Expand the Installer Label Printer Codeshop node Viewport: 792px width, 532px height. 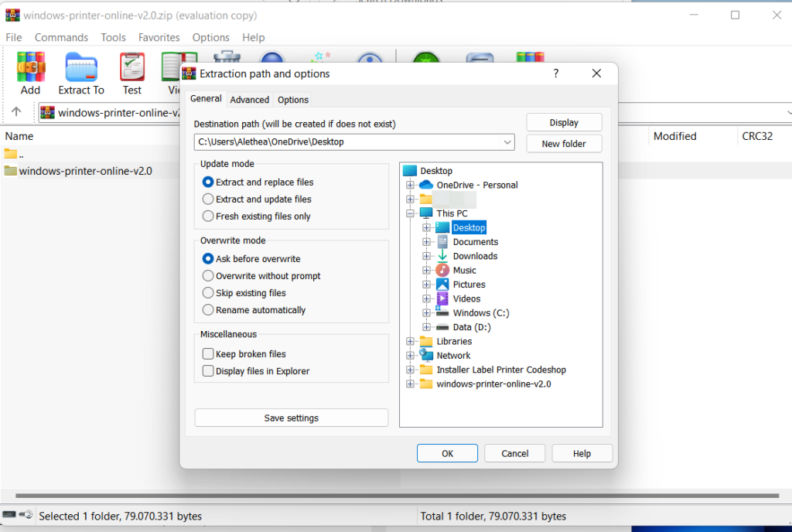[410, 370]
